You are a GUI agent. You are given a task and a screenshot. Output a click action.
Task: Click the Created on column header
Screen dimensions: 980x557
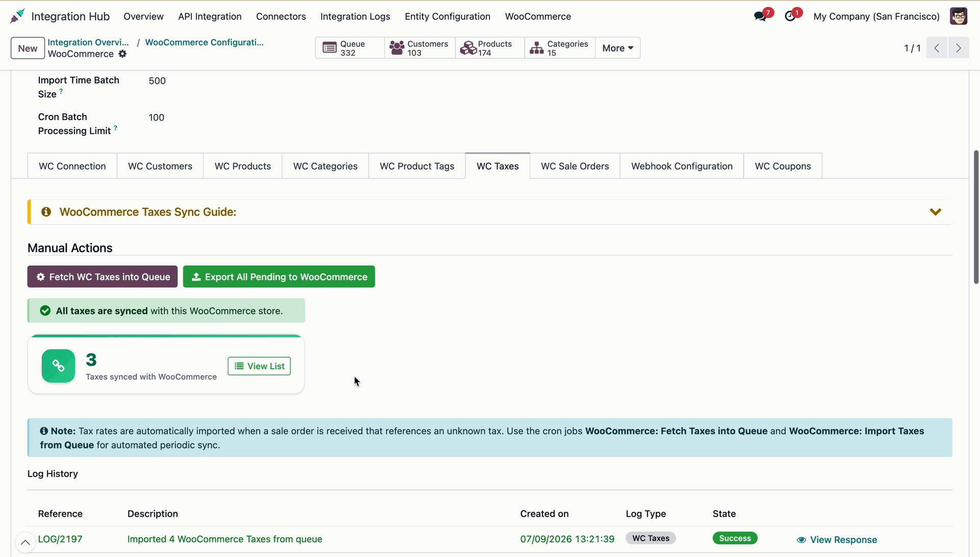click(x=544, y=514)
